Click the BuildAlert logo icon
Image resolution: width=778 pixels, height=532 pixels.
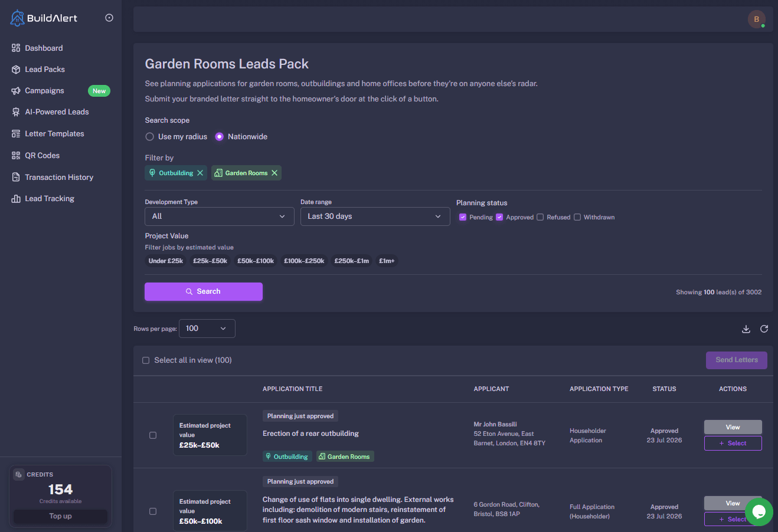coord(17,18)
